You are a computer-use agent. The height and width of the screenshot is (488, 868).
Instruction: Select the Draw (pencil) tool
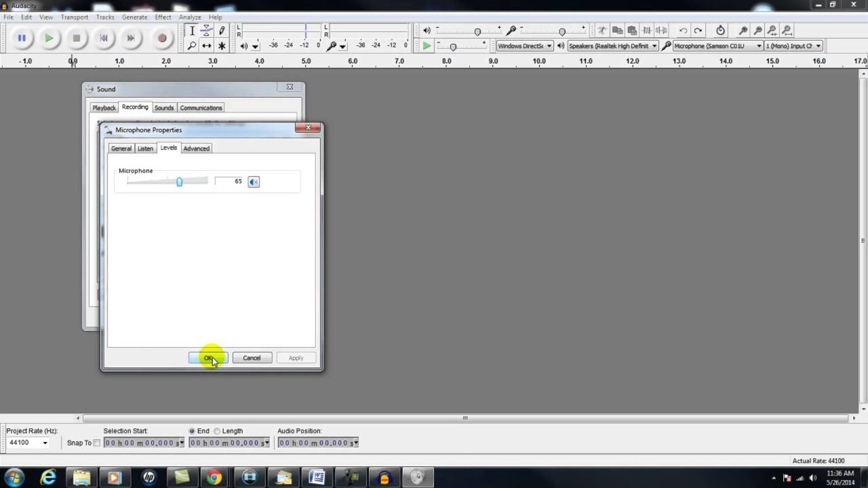pyautogui.click(x=222, y=31)
